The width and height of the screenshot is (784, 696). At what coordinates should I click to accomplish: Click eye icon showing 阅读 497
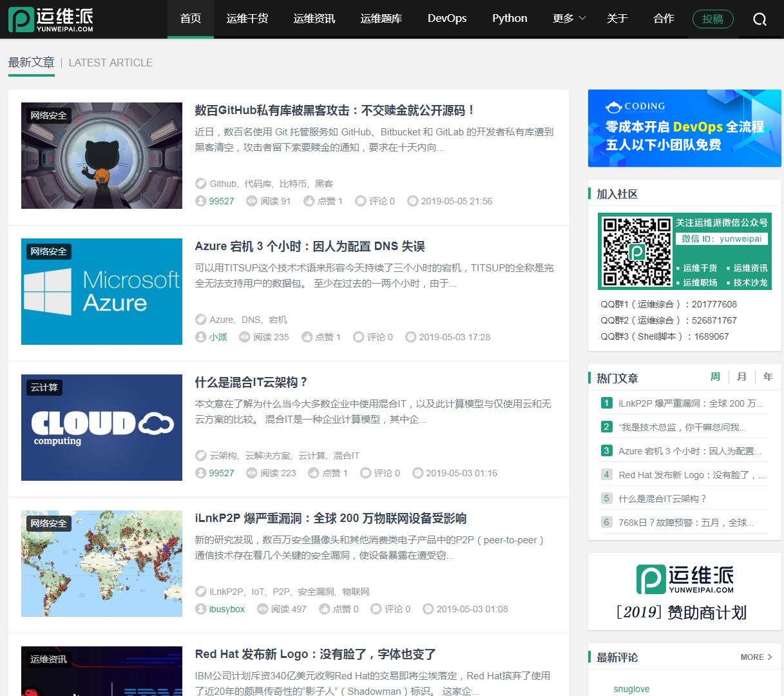click(262, 609)
